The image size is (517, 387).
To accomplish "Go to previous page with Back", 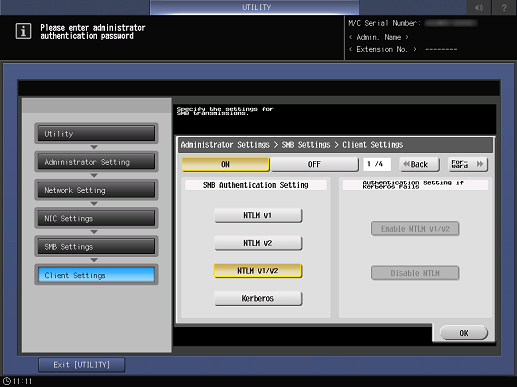I will coord(419,164).
